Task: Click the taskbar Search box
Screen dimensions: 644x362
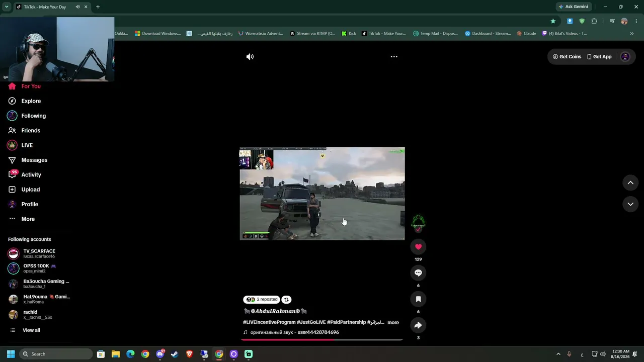Action: (x=55, y=354)
